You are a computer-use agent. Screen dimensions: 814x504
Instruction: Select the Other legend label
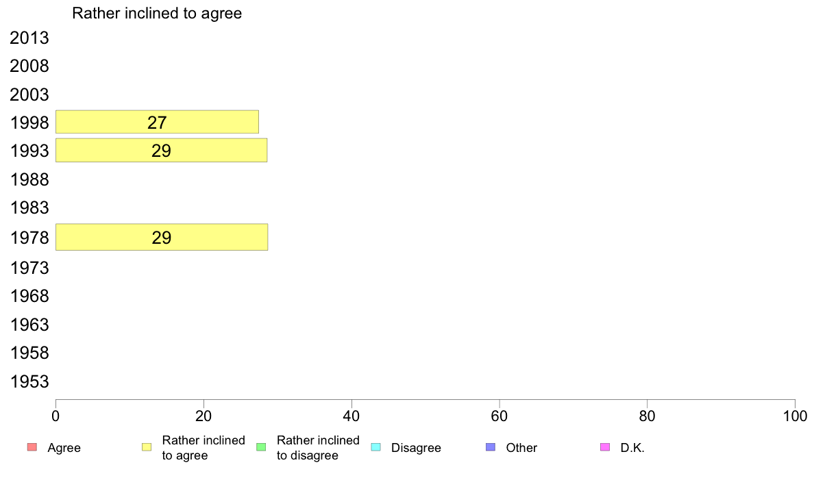tap(521, 448)
